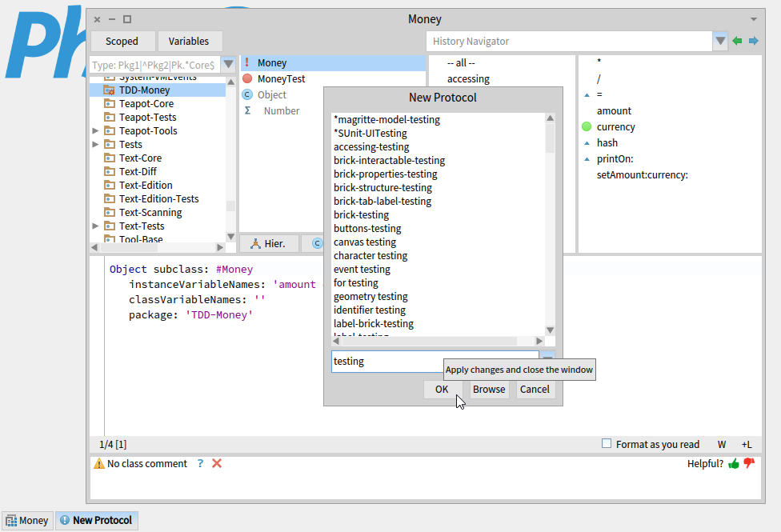Select the Text-Diff package
The image size is (781, 532).
[x=138, y=172]
